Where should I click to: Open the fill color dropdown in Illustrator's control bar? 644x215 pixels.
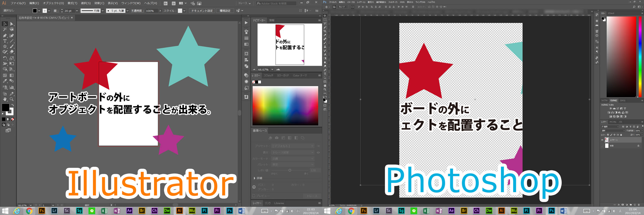click(x=39, y=11)
